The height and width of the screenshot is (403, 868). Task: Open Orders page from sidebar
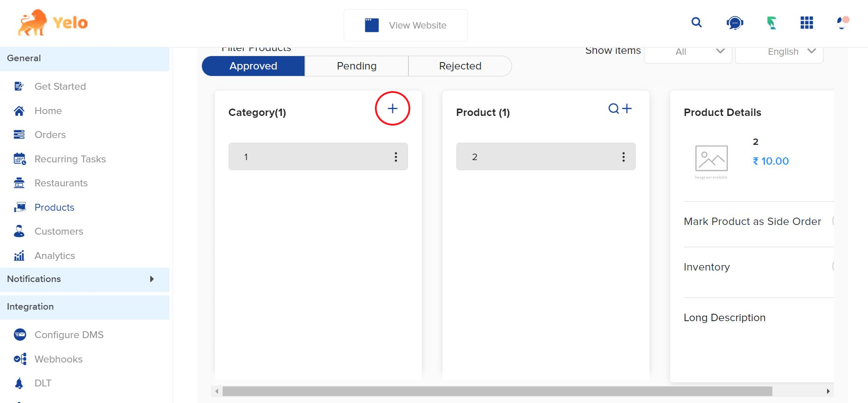click(x=50, y=134)
